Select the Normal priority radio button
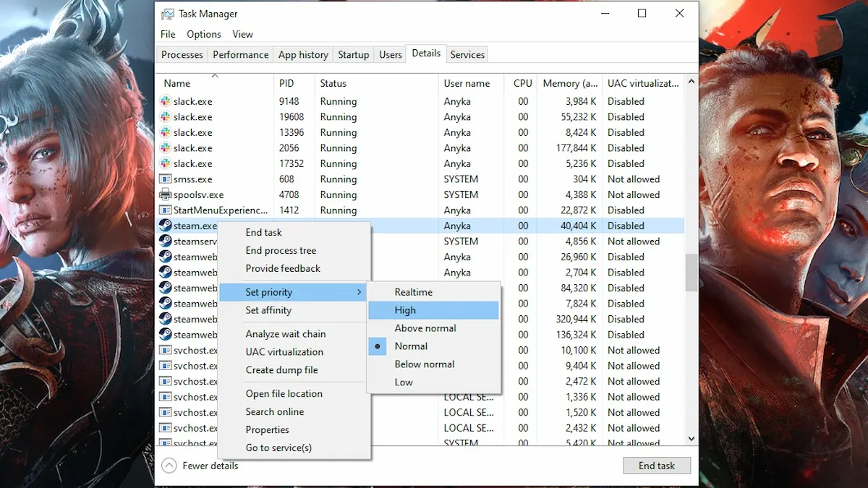This screenshot has width=868, height=488. (x=377, y=346)
